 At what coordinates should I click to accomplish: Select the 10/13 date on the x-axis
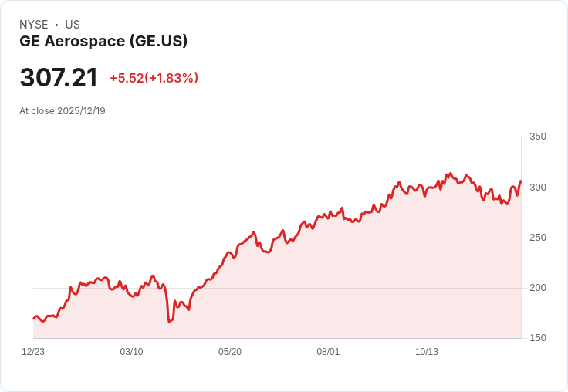pos(427,352)
